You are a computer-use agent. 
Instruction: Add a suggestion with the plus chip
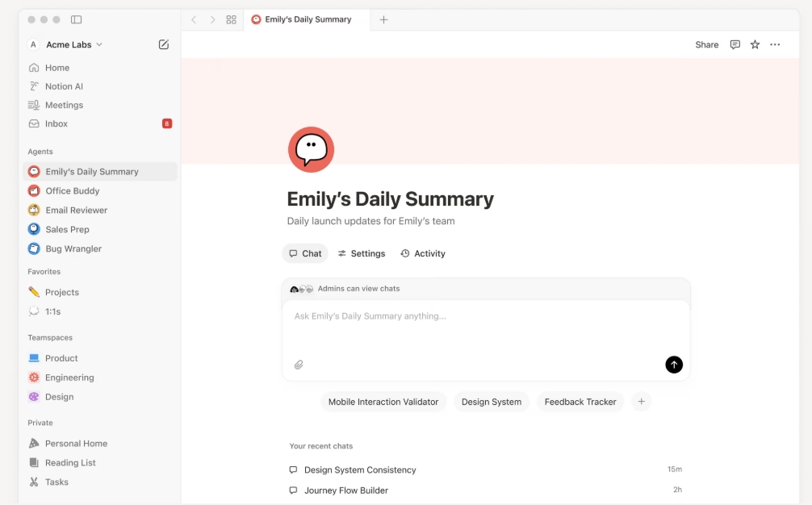(641, 402)
